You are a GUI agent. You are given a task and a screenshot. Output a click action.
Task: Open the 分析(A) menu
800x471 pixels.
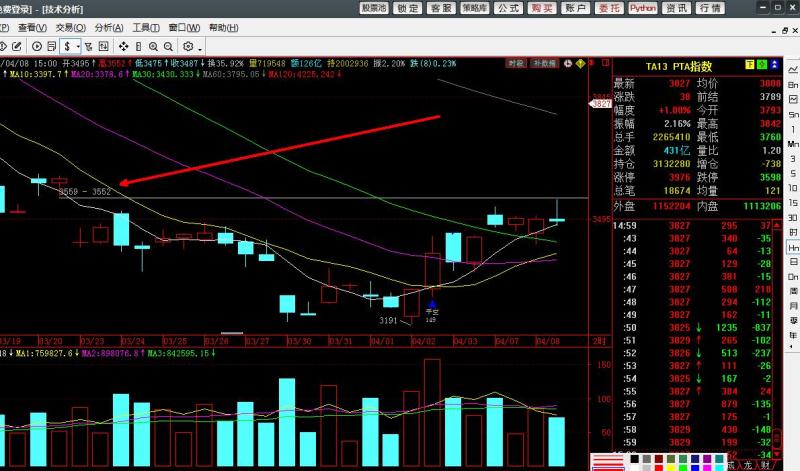109,28
